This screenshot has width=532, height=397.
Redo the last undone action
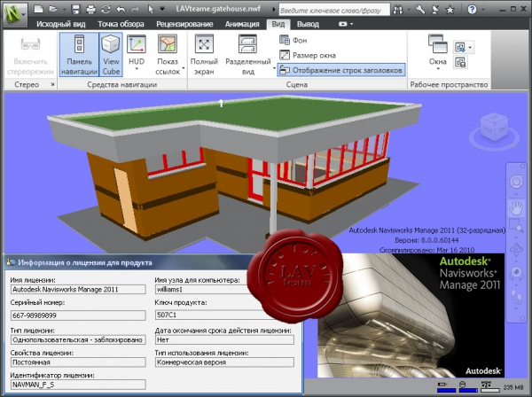(135, 9)
